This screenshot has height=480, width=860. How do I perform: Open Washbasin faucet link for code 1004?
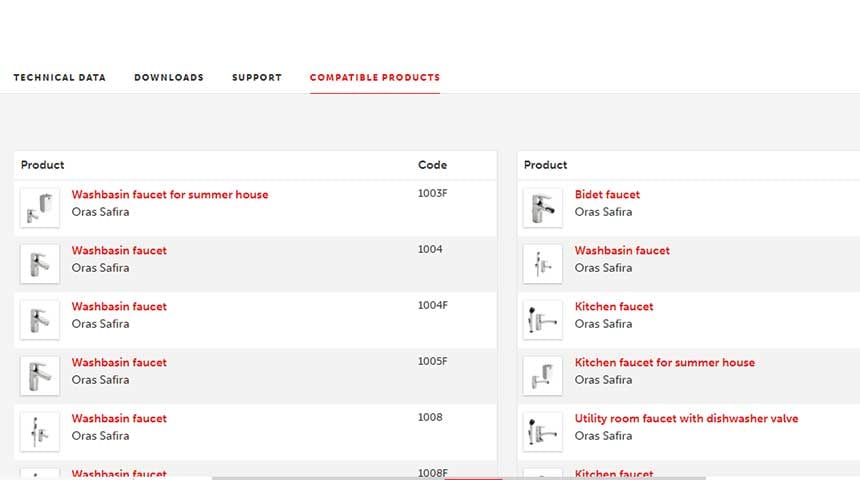click(x=119, y=250)
